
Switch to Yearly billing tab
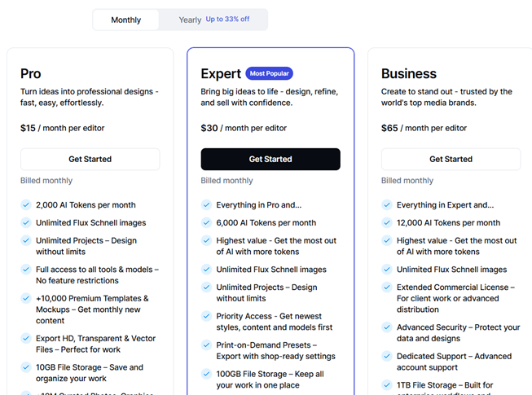190,20
